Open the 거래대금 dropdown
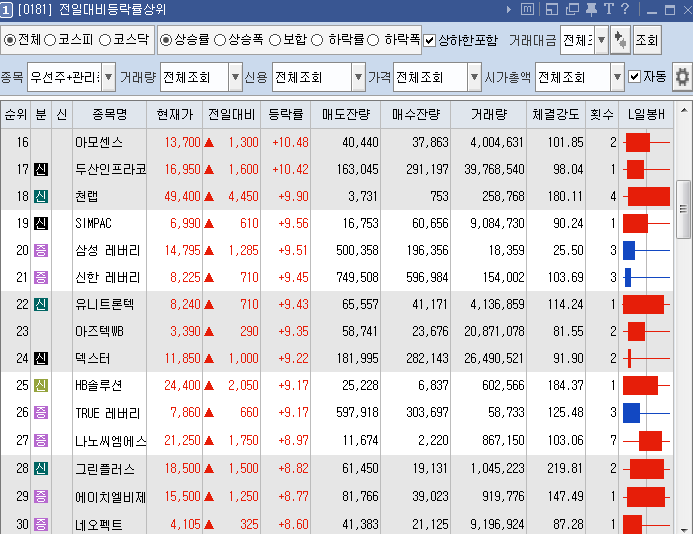693x534 pixels. (601, 40)
